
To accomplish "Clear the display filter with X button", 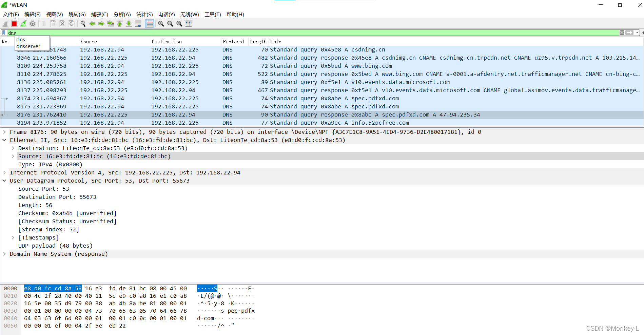I will click(622, 33).
